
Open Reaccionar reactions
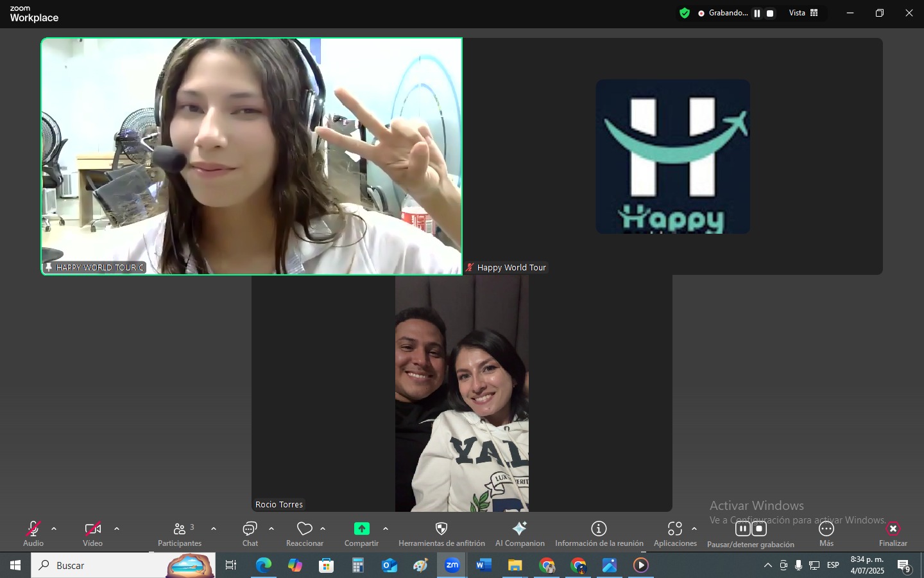click(x=305, y=533)
